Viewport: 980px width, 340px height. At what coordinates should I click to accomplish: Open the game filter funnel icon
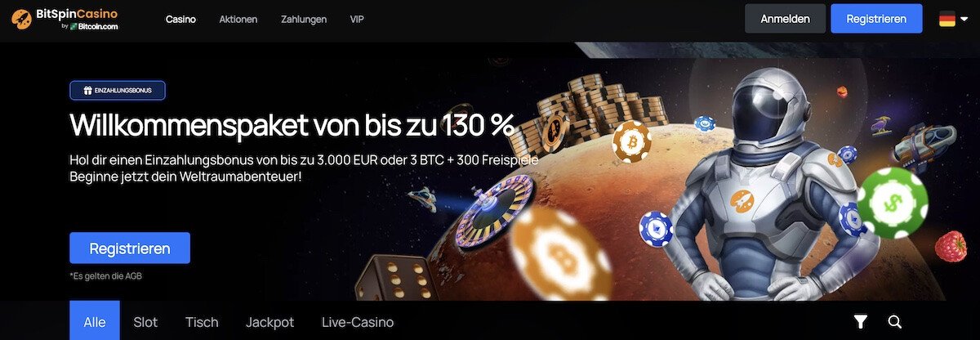[x=860, y=322]
